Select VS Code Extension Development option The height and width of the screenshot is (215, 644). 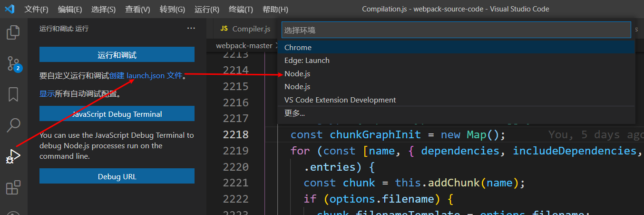(457, 100)
